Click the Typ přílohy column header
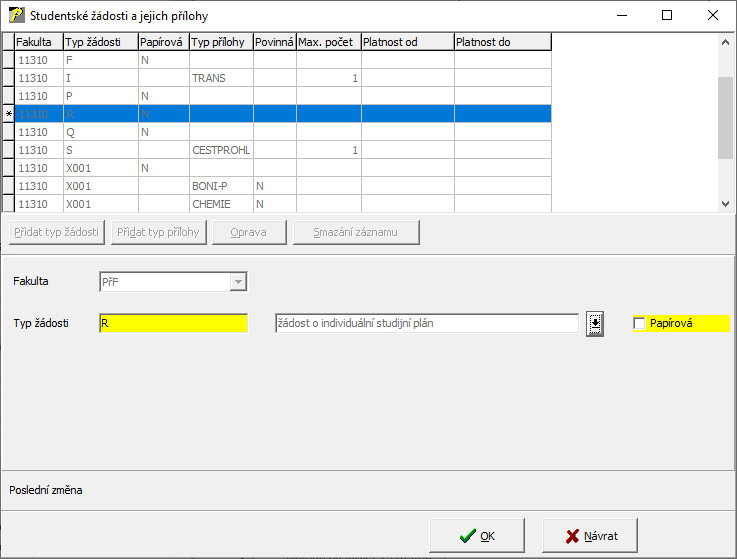This screenshot has width=737, height=559. (x=220, y=42)
